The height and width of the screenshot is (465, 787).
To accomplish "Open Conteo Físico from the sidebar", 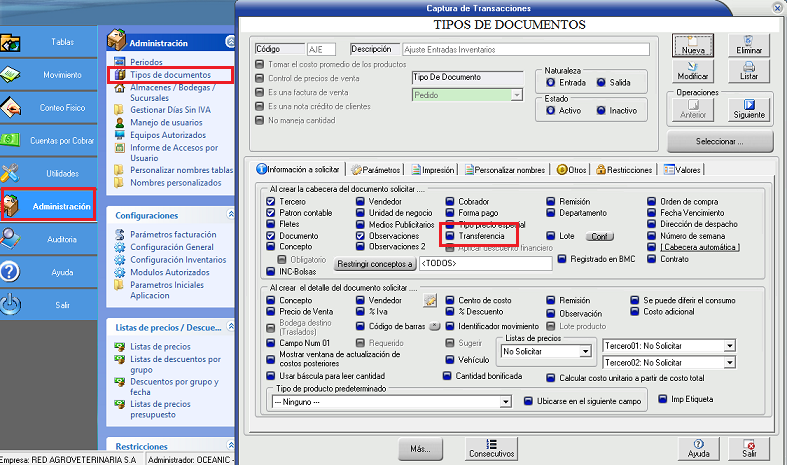I will (x=14, y=107).
